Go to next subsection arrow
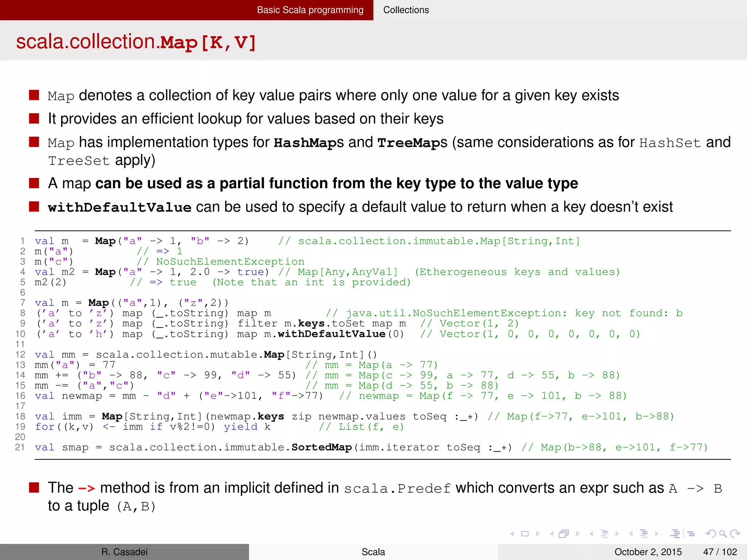 (617, 534)
